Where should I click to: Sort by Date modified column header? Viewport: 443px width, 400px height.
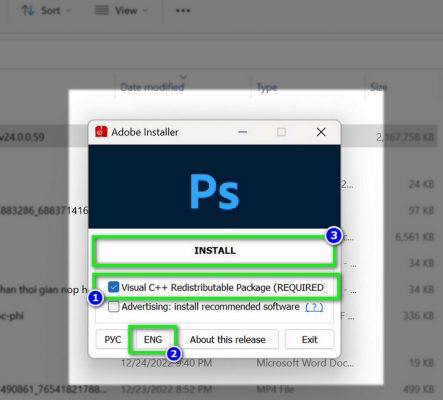[152, 87]
